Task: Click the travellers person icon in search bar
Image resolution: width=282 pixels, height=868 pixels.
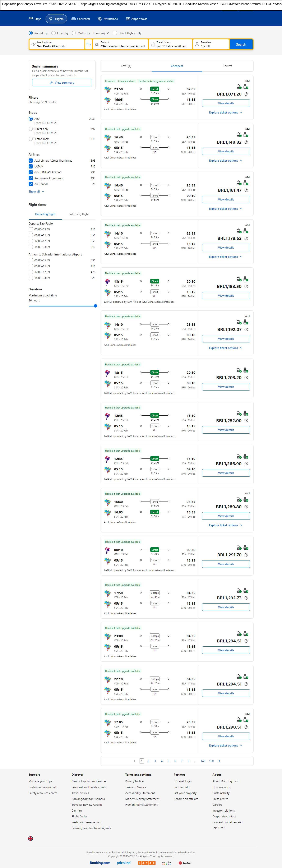Action: pyautogui.click(x=197, y=45)
